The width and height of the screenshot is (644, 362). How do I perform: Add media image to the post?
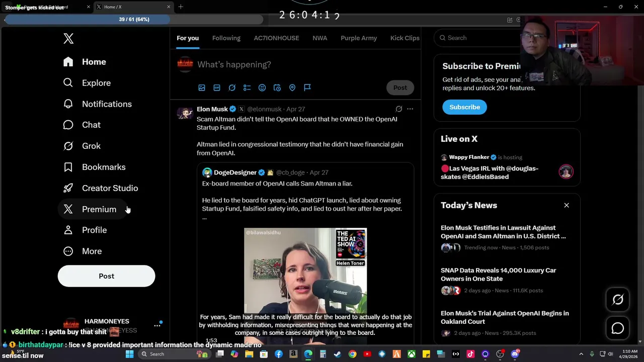click(x=202, y=87)
